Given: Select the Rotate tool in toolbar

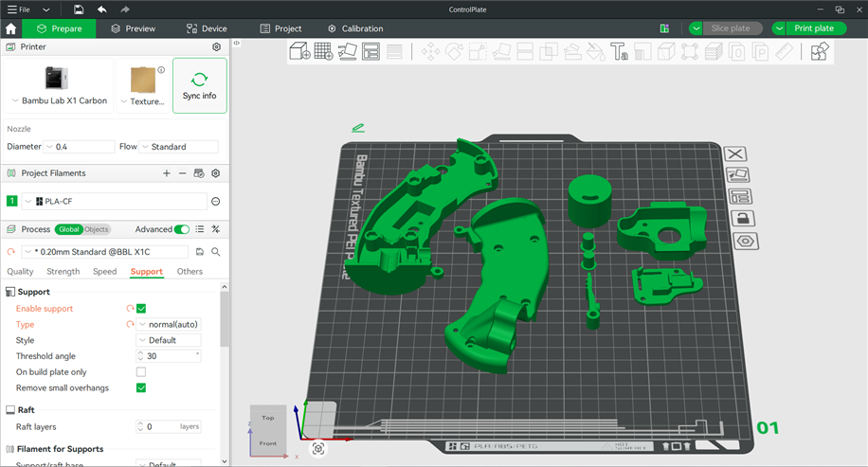Looking at the screenshot, I should pyautogui.click(x=454, y=52).
